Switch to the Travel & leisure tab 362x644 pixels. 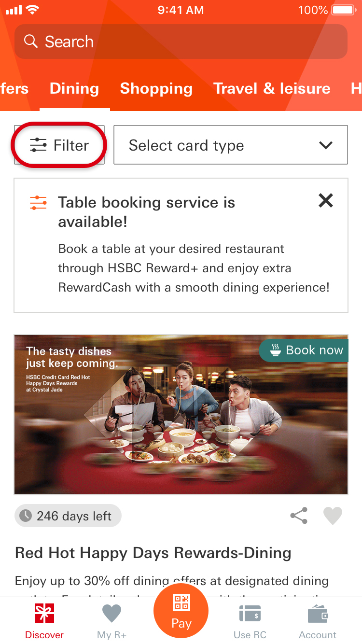click(x=272, y=88)
